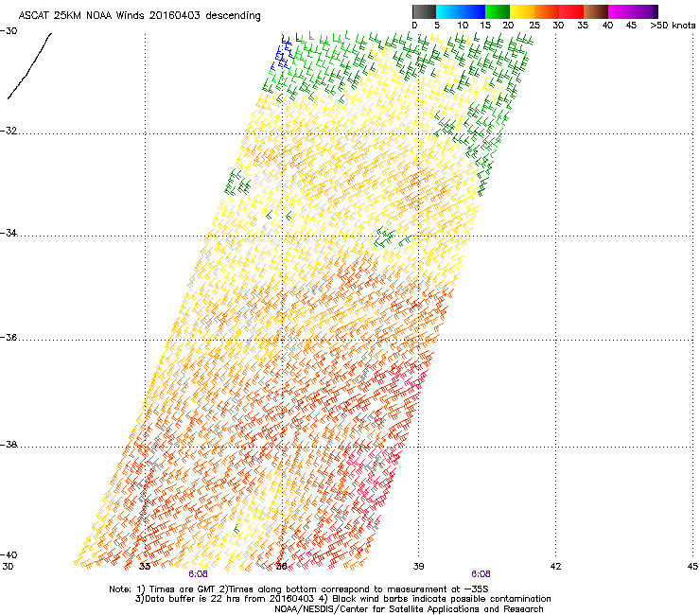The height and width of the screenshot is (615, 700).
Task: Click the '20' label under the color scale
Action: tap(508, 26)
